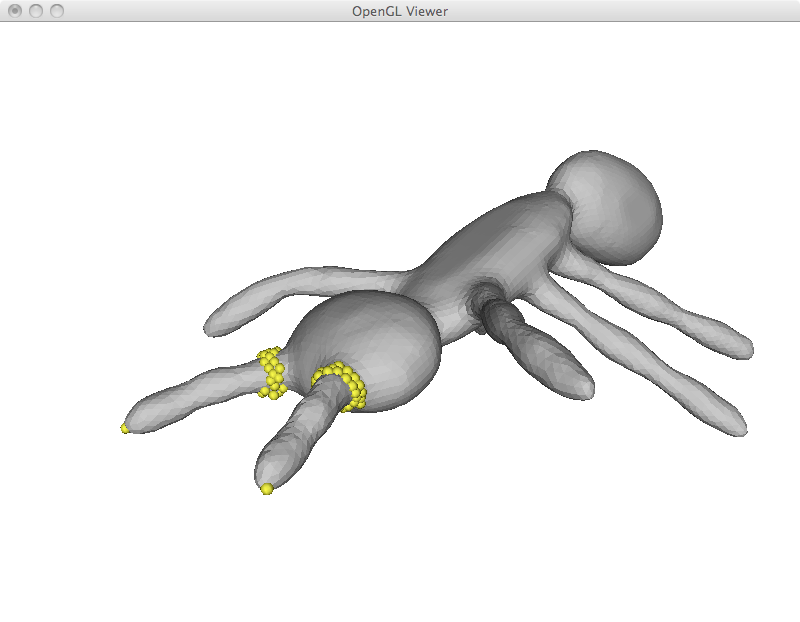Select the yellow handle point at the left leg tip

(x=125, y=429)
